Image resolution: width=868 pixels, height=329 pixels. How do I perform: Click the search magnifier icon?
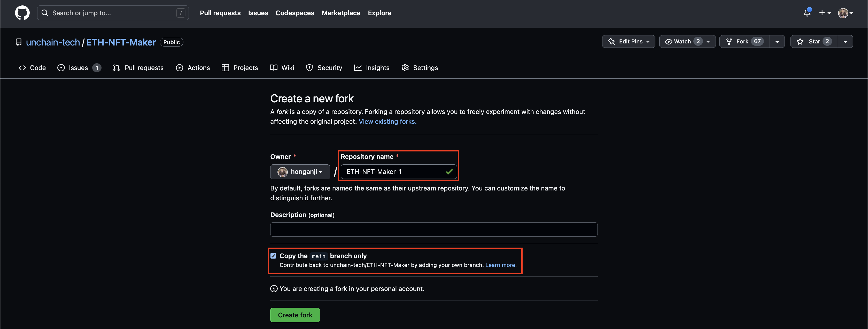45,13
